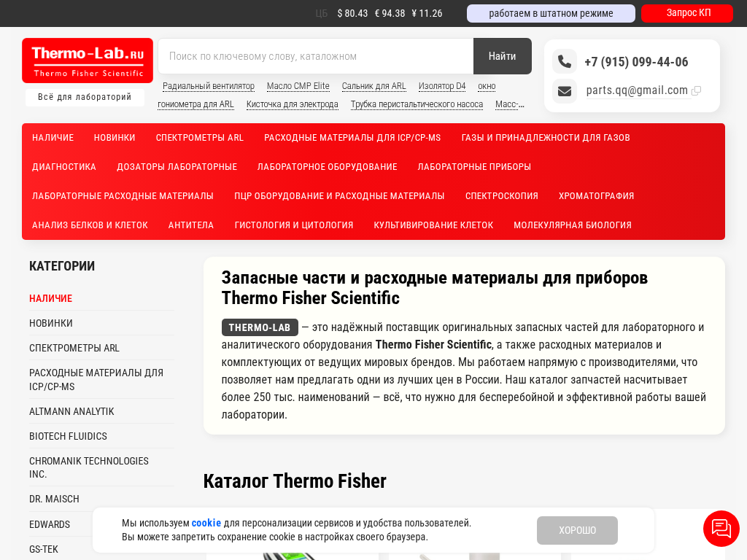Select sidebar РАСХОДНЫЕ МАТЕРИАЛЫ ДЛЯ ICP/CP-MS
This screenshot has width=747, height=560.
(96, 379)
